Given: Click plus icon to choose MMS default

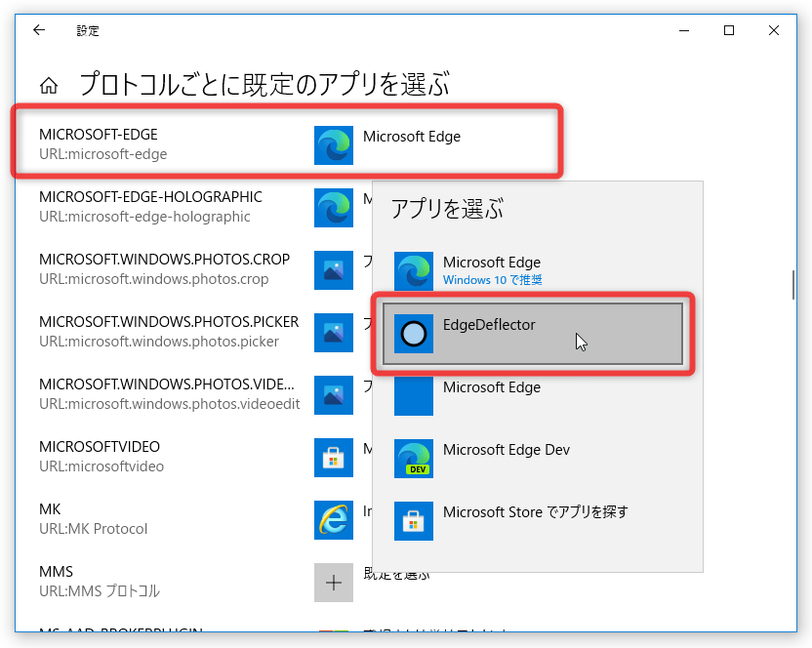Looking at the screenshot, I should click(334, 583).
